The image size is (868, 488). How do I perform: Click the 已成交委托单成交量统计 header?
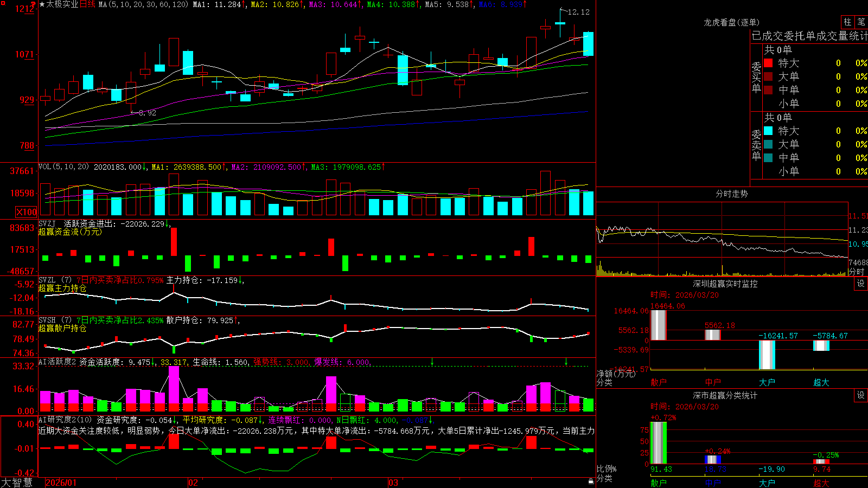pos(809,36)
